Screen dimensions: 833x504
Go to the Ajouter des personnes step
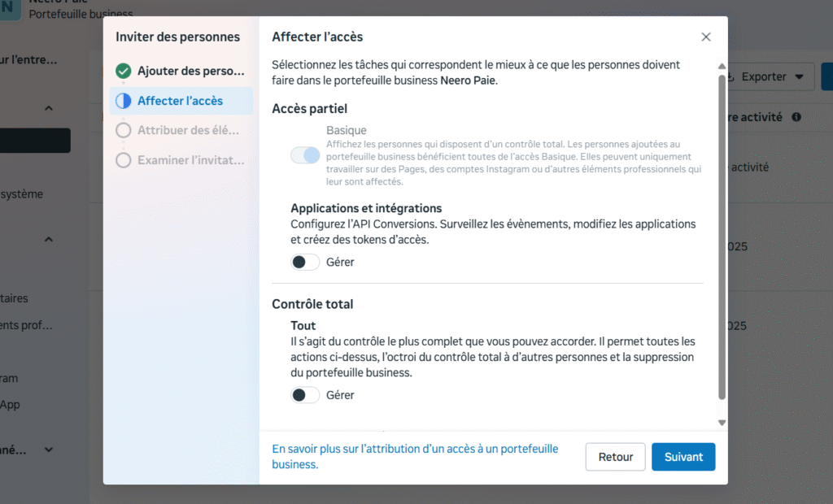190,71
